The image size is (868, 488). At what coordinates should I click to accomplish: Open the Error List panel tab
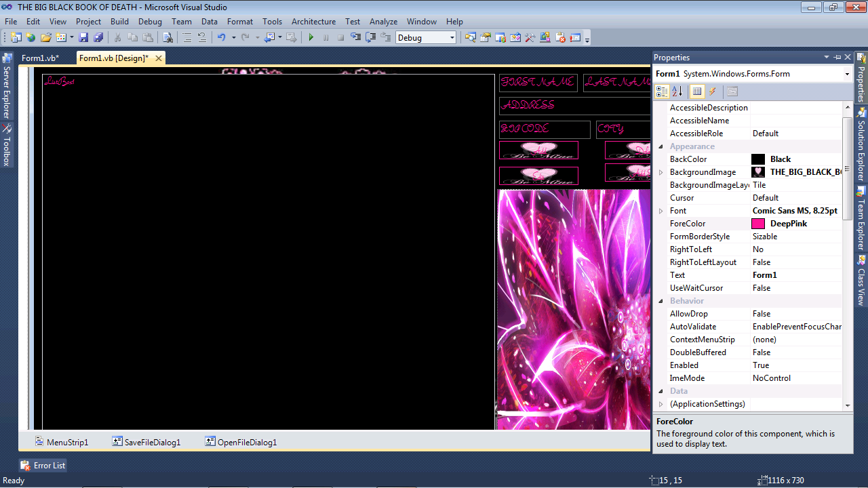(43, 466)
